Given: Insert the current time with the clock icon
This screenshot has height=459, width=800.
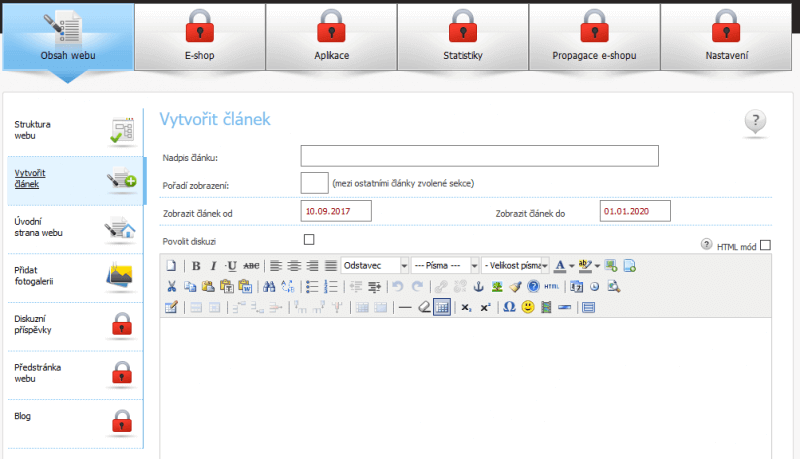Looking at the screenshot, I should click(x=594, y=287).
